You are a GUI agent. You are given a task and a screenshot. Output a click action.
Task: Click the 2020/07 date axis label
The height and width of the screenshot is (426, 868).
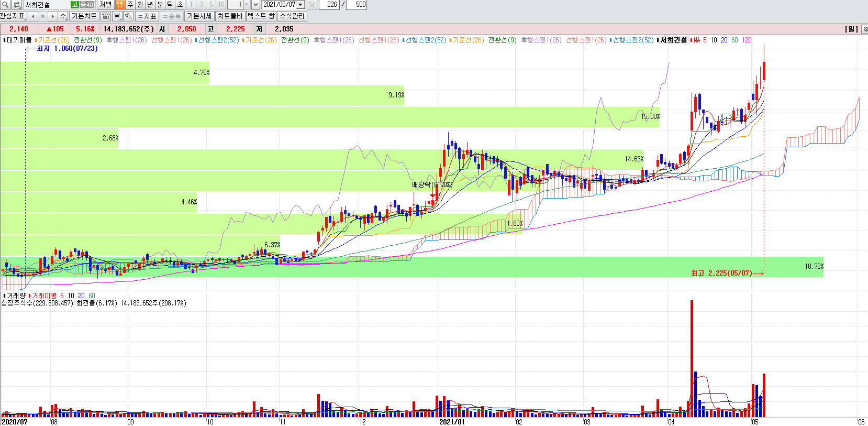pyautogui.click(x=15, y=422)
